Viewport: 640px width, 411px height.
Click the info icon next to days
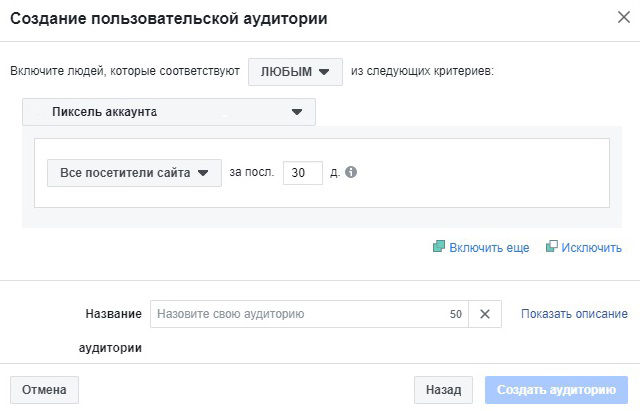pos(351,172)
